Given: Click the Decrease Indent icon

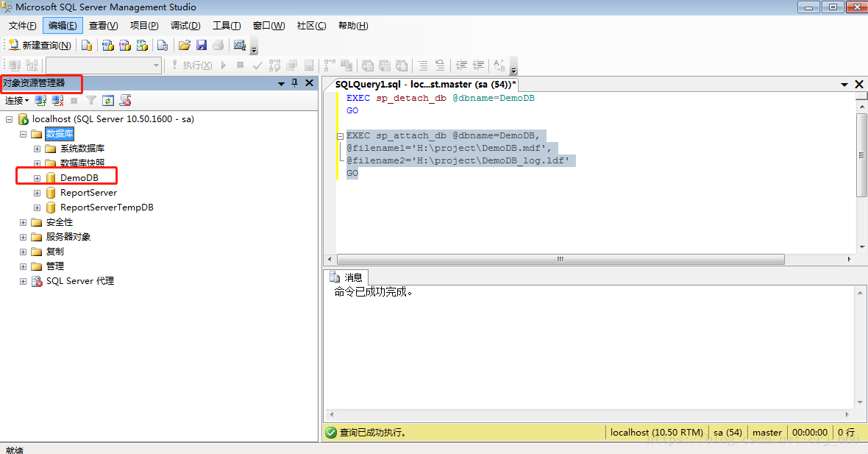Looking at the screenshot, I should (461, 65).
